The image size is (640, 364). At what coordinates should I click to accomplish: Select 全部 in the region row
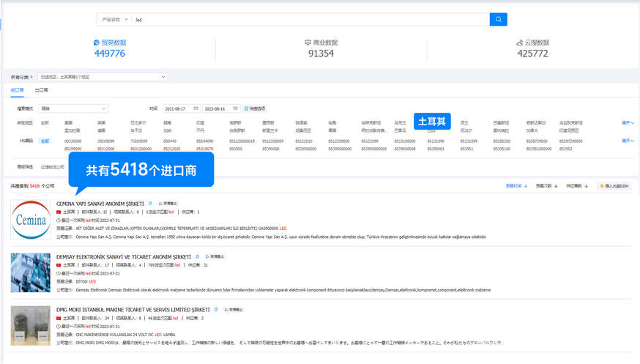tap(45, 122)
